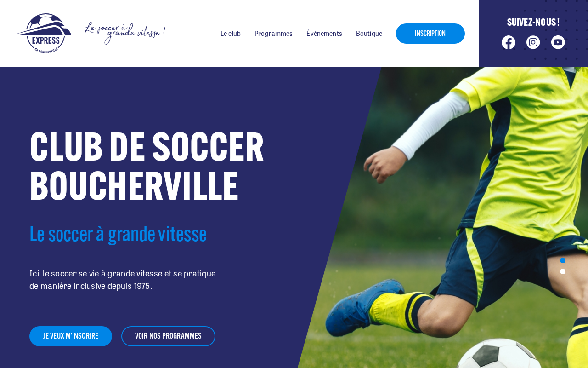This screenshot has width=588, height=368.
Task: Open the YouTube channel icon
Action: (558, 42)
